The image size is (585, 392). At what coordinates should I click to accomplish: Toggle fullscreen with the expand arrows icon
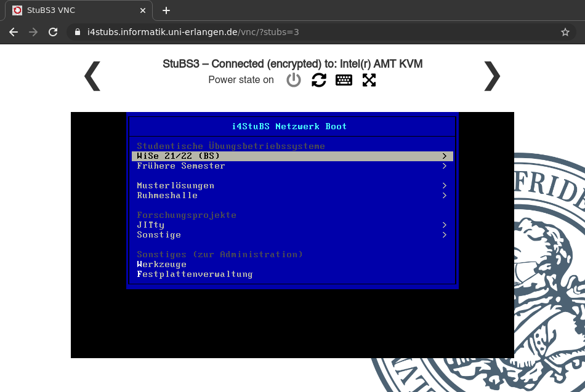[x=369, y=80]
